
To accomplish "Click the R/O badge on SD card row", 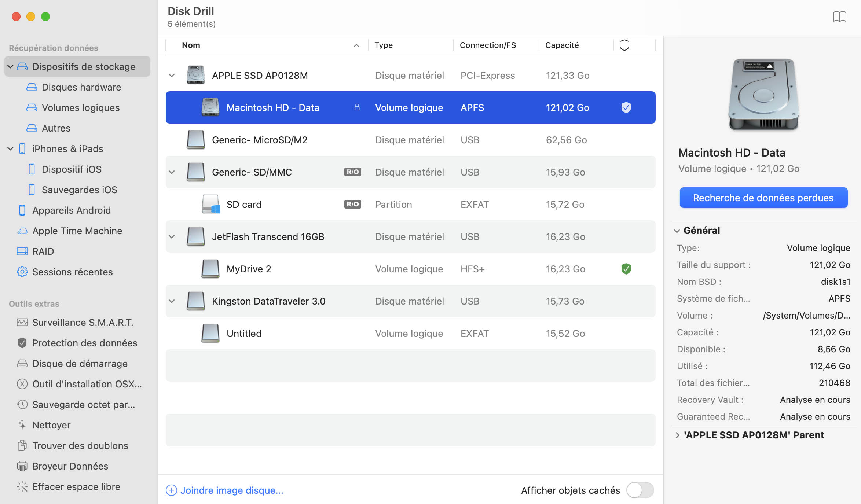I will click(352, 204).
